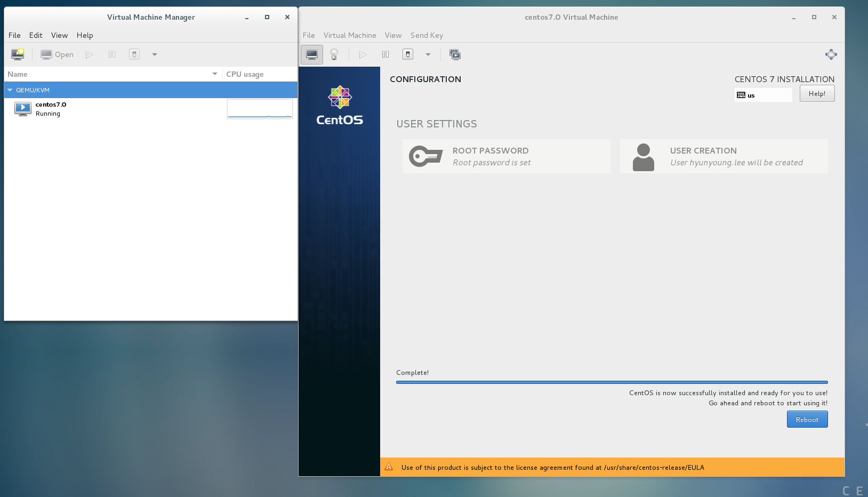Image resolution: width=868 pixels, height=497 pixels.
Task: Open the Virtual Machine menu
Action: pyautogui.click(x=350, y=35)
